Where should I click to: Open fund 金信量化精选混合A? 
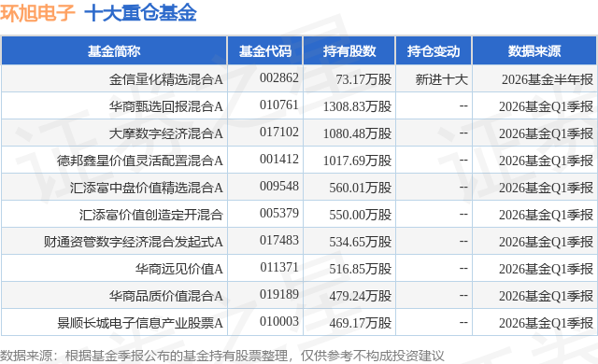click(x=166, y=79)
